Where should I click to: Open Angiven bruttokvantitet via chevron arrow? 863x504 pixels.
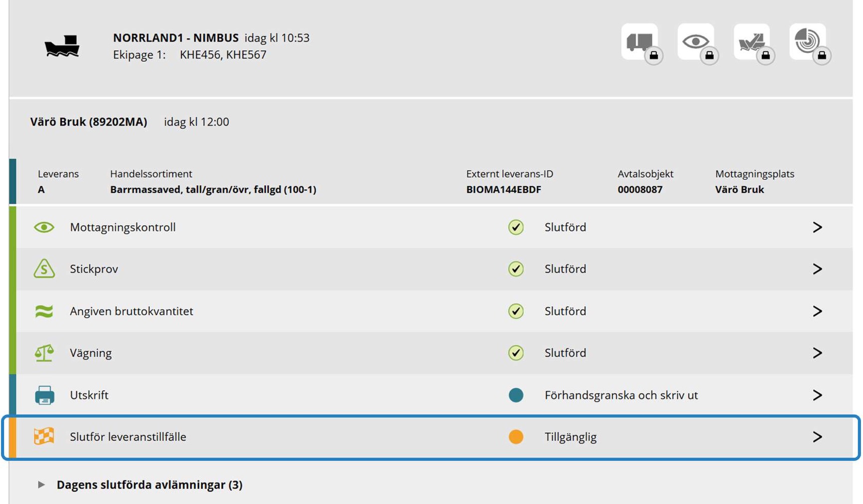(817, 311)
